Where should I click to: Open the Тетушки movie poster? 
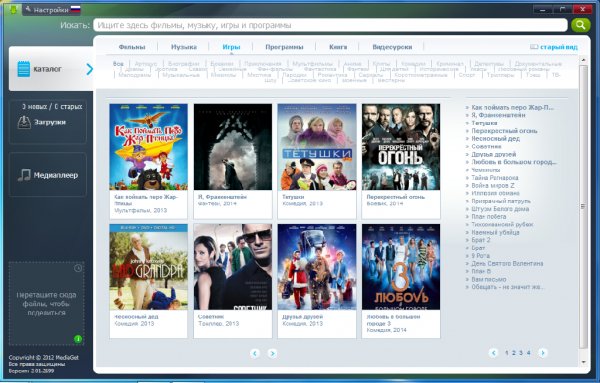(317, 147)
